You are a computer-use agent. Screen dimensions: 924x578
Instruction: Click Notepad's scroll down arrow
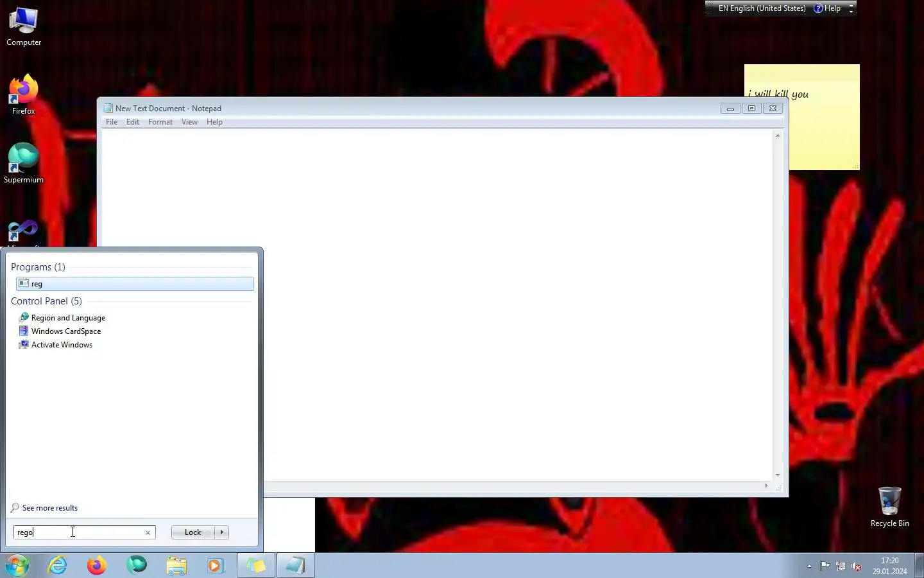pos(778,475)
